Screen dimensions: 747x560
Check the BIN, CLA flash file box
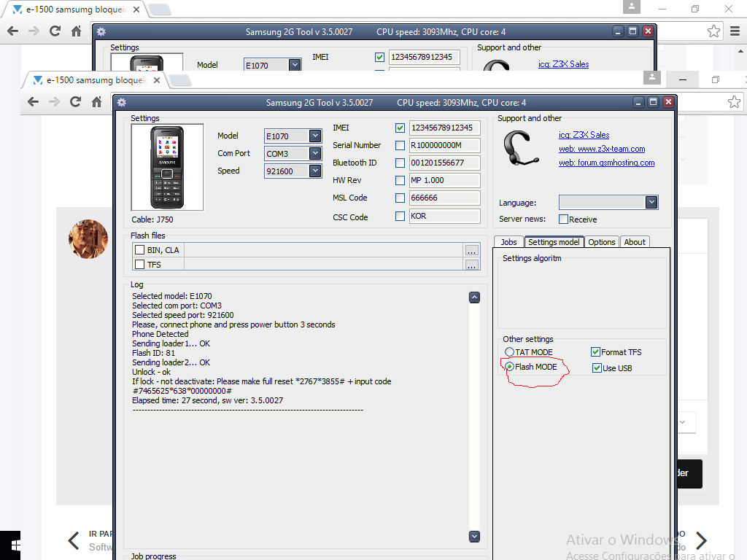click(x=139, y=250)
